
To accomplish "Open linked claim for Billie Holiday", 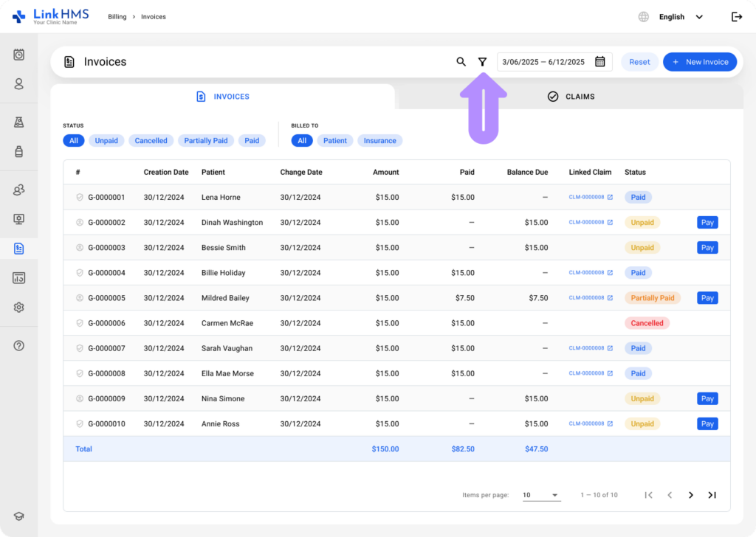I will coord(591,273).
